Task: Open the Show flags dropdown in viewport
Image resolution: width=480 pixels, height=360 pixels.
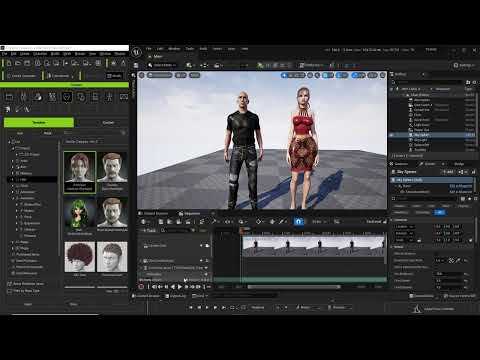Action: [195, 75]
